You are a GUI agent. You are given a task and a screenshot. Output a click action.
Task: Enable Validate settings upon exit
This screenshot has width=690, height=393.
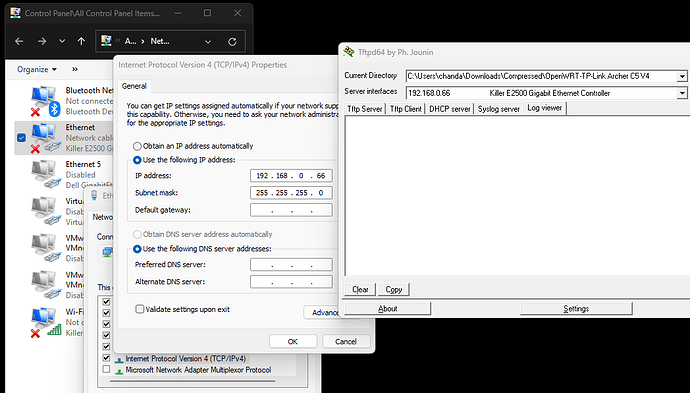coord(139,309)
